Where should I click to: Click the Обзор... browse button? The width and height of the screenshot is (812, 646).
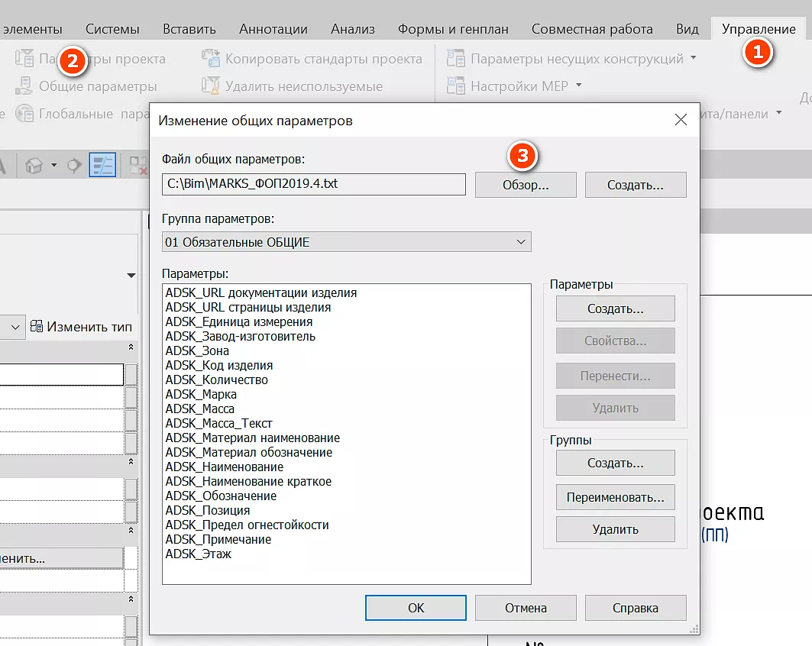(526, 185)
